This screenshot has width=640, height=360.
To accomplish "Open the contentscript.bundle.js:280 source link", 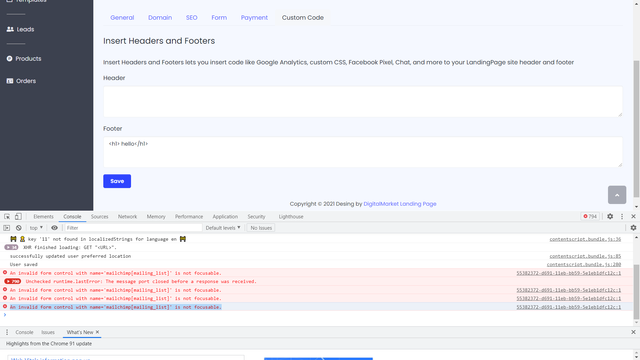I will (x=584, y=264).
